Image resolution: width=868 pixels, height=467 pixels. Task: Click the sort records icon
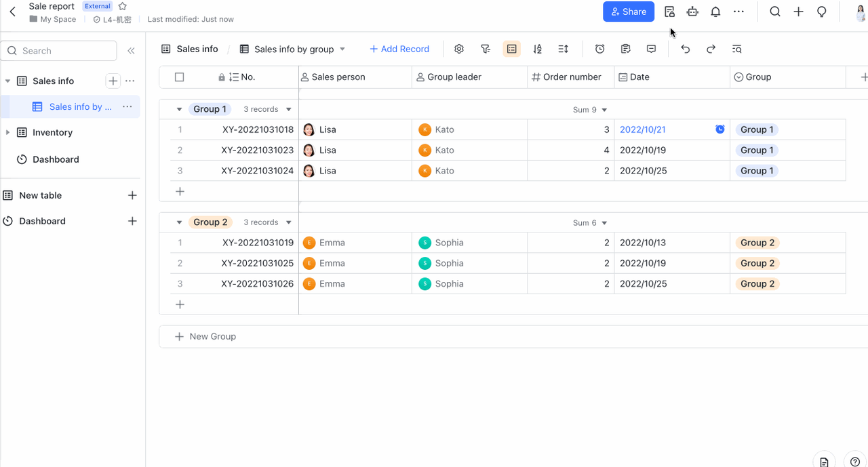(537, 49)
